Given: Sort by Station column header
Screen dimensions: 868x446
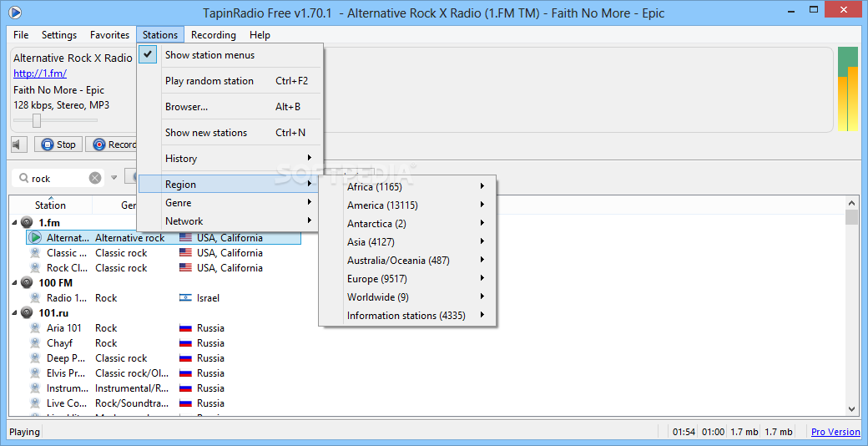Looking at the screenshot, I should pos(50,205).
